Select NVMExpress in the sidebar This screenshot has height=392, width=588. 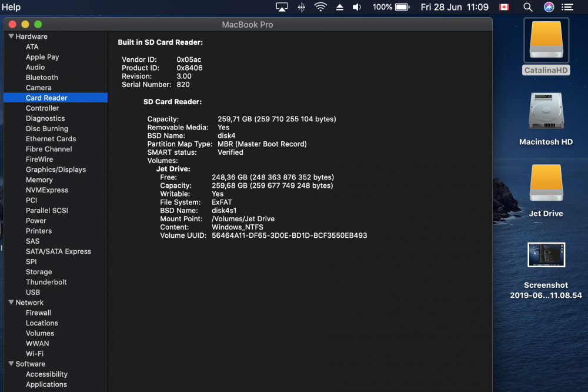[x=47, y=190]
